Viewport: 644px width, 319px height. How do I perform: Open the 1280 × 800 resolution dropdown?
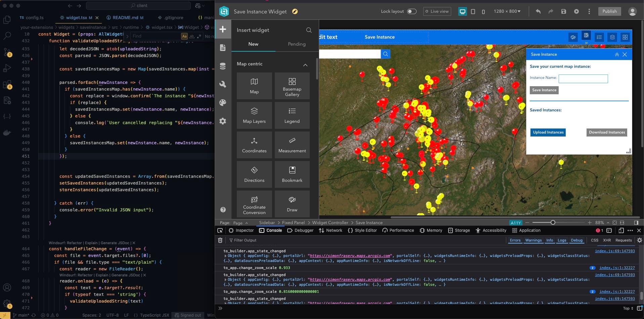pos(507,11)
